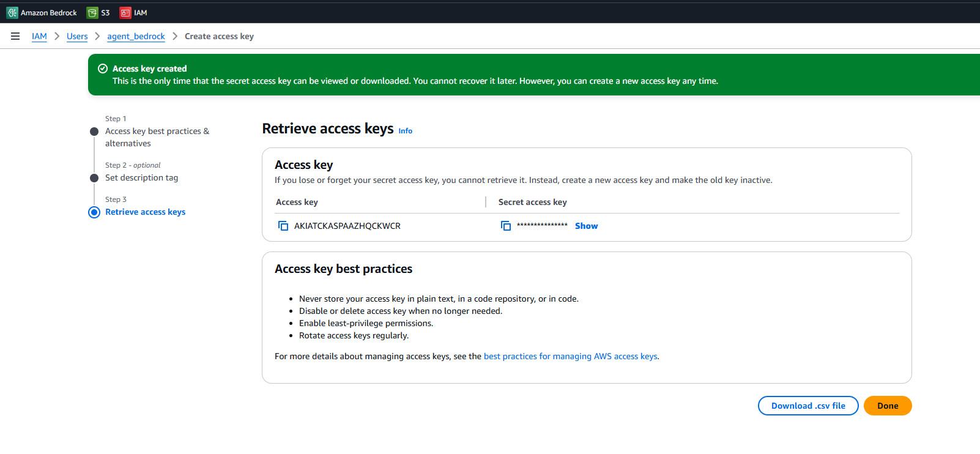The width and height of the screenshot is (980, 454).
Task: Click the AKIATCKASPAAZHQCKWCR access key value
Action: pyautogui.click(x=347, y=226)
